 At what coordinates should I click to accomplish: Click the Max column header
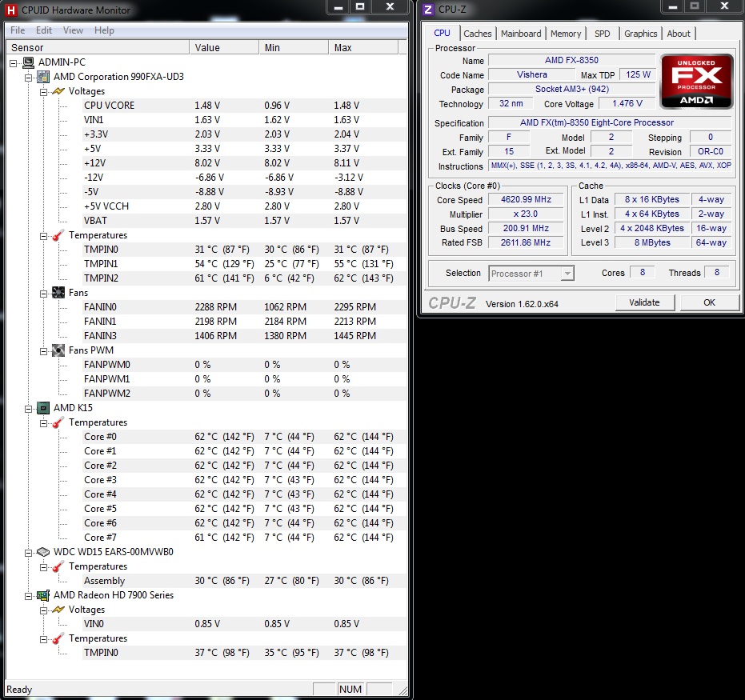coord(363,47)
